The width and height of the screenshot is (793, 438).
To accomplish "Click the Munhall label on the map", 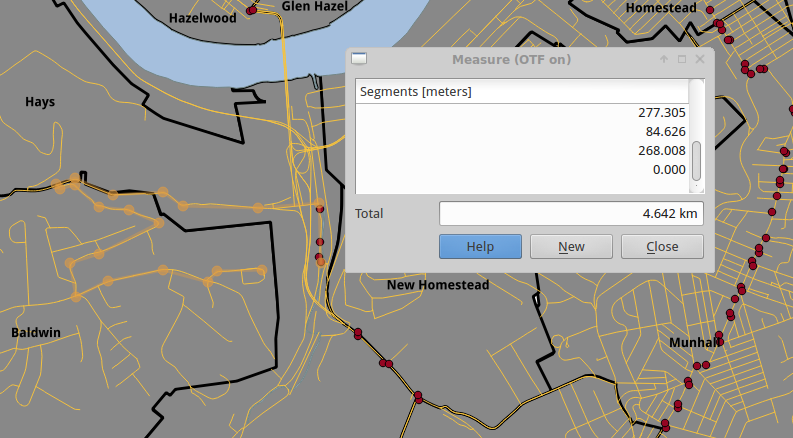I will click(x=694, y=343).
